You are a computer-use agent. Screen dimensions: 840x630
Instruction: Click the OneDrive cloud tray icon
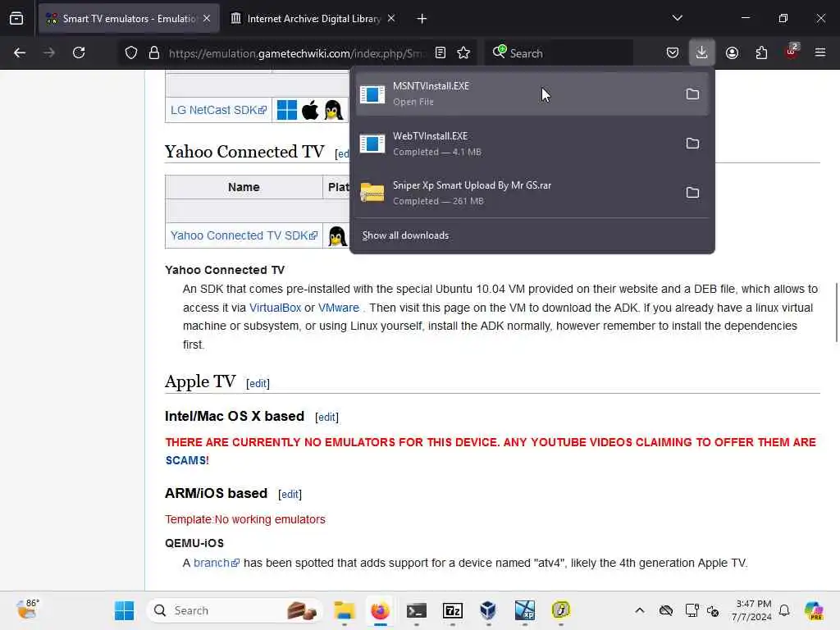pos(665,610)
